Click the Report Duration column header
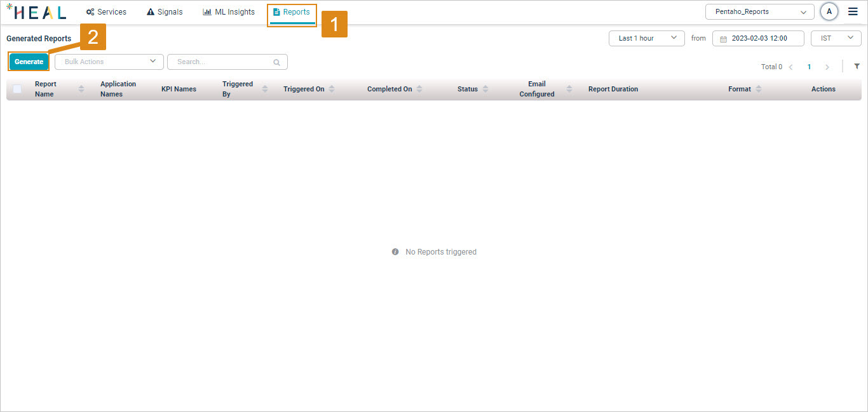The image size is (868, 412). coord(613,89)
